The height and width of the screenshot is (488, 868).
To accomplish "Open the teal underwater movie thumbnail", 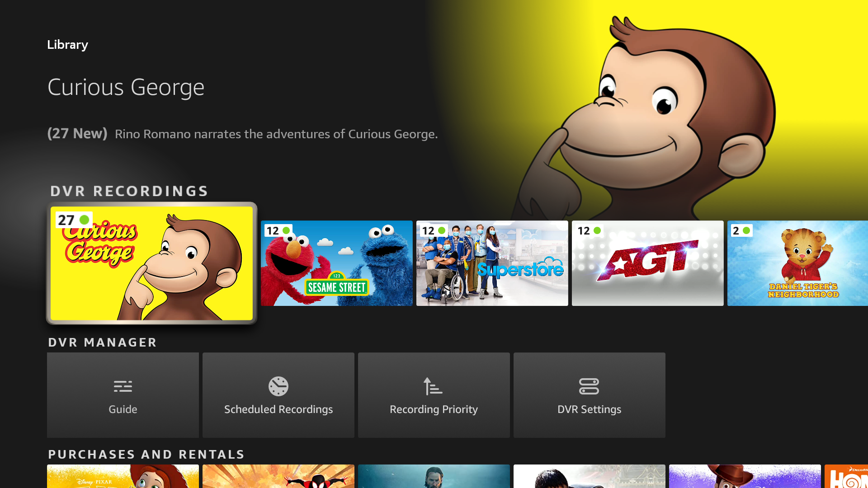I will tap(434, 476).
